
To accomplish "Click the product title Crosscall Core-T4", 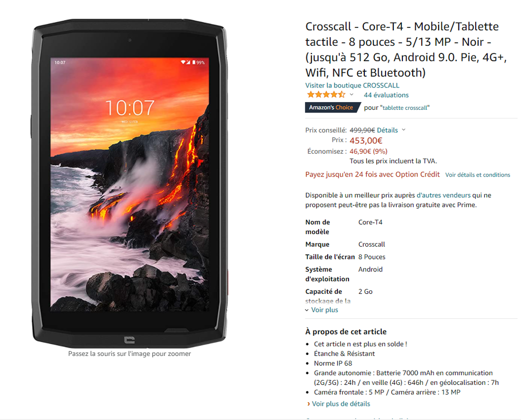I will [x=406, y=49].
